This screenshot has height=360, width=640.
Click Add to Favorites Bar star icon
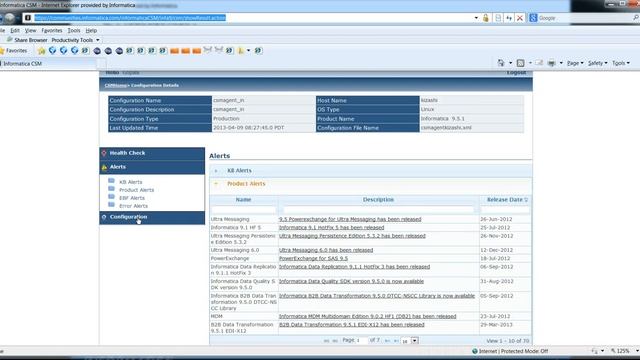[41, 51]
